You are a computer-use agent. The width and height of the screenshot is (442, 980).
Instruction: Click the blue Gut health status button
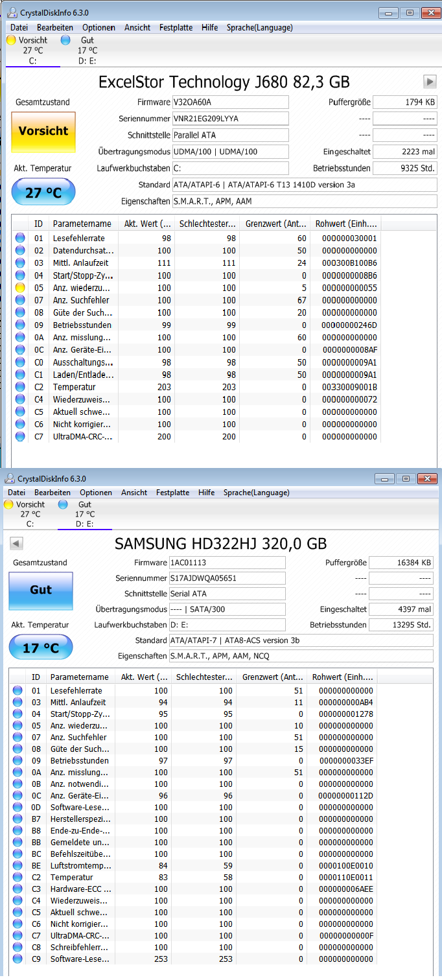41,590
